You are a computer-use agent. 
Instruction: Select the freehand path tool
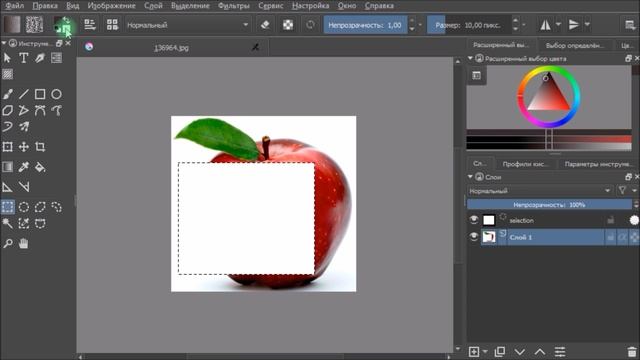pyautogui.click(x=56, y=111)
